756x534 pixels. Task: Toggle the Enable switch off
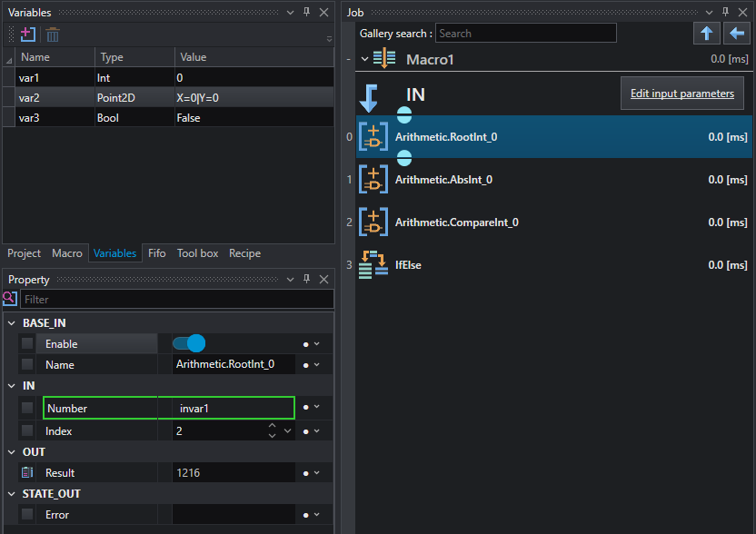(x=188, y=343)
